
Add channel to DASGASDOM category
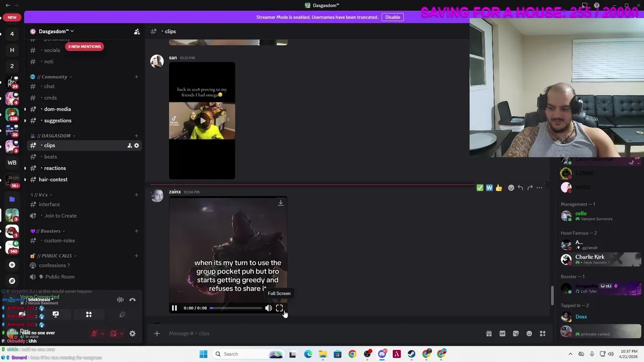(136, 136)
